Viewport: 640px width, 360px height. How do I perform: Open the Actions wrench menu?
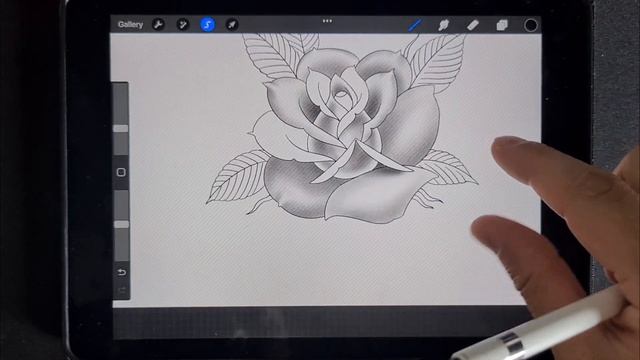pos(158,24)
